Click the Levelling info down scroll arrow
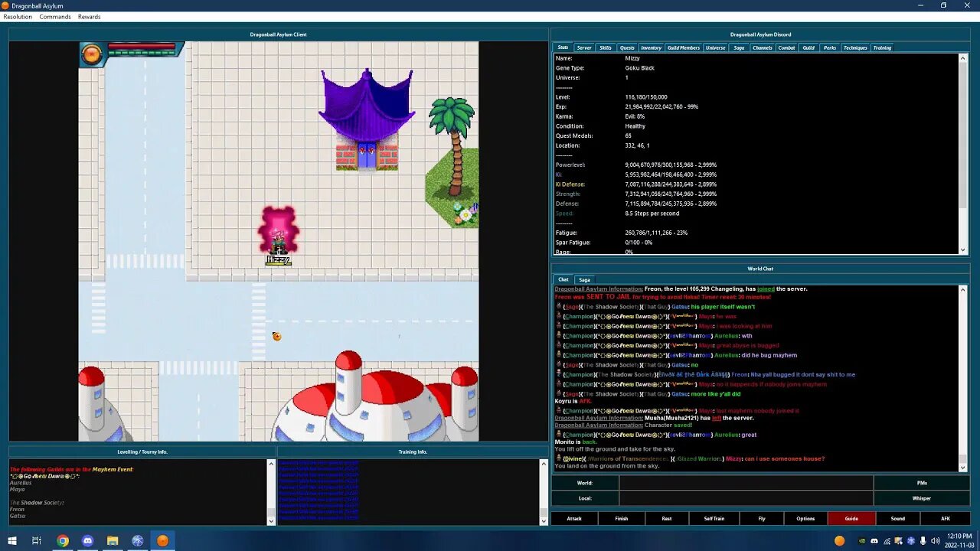The height and width of the screenshot is (551, 980). [x=270, y=520]
